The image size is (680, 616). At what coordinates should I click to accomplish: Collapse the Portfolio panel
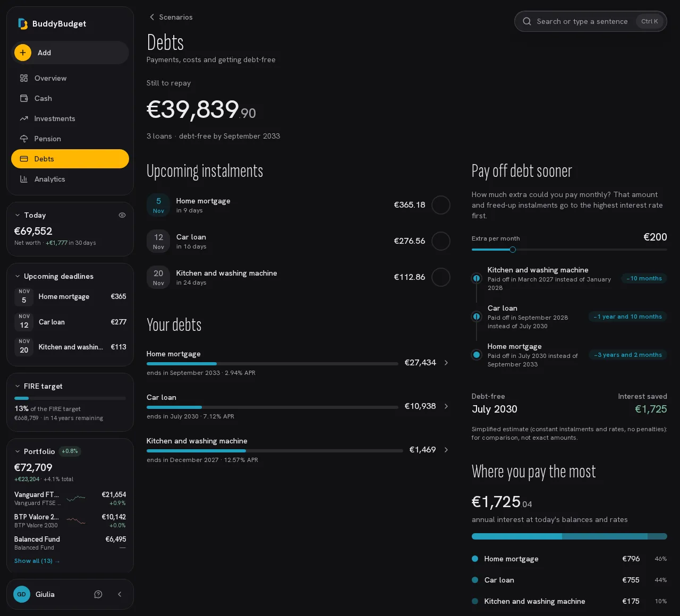point(18,451)
